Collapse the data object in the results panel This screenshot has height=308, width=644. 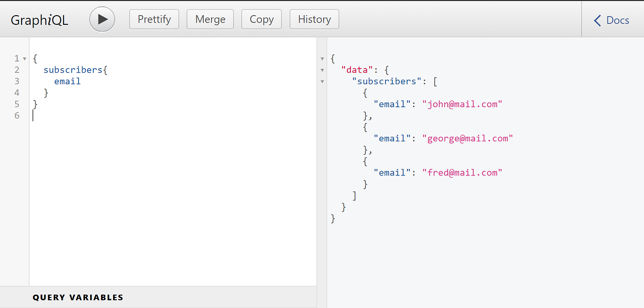tap(322, 70)
